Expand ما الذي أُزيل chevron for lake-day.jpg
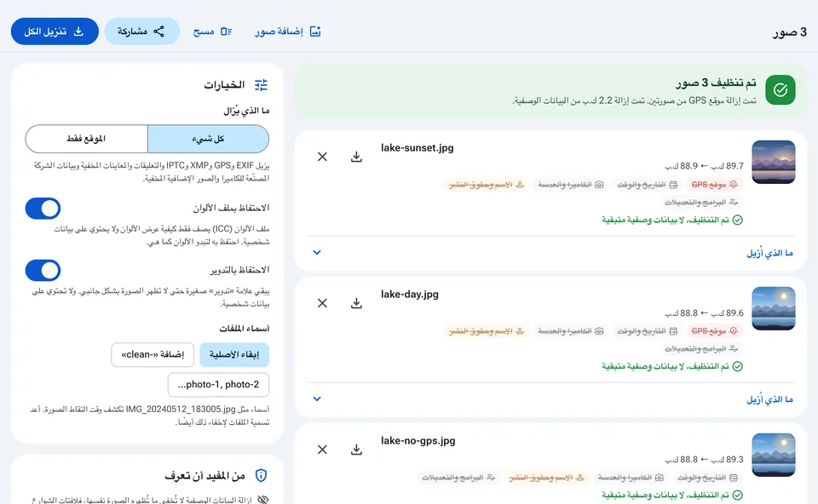The height and width of the screenshot is (504, 818). [x=317, y=398]
